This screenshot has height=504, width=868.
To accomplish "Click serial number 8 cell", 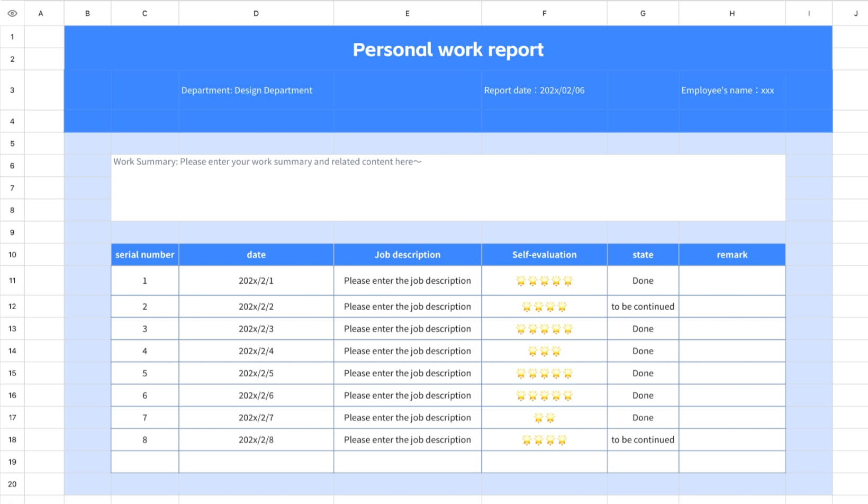I will point(145,440).
